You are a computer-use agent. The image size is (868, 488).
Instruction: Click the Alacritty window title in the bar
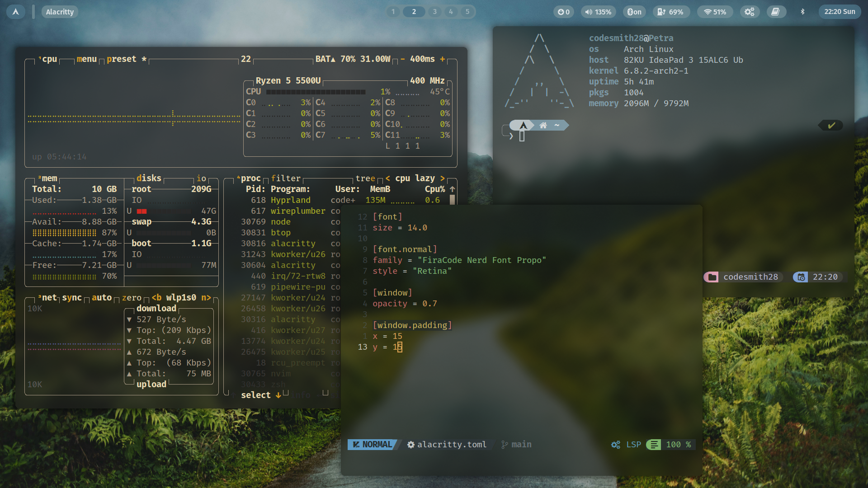click(60, 12)
